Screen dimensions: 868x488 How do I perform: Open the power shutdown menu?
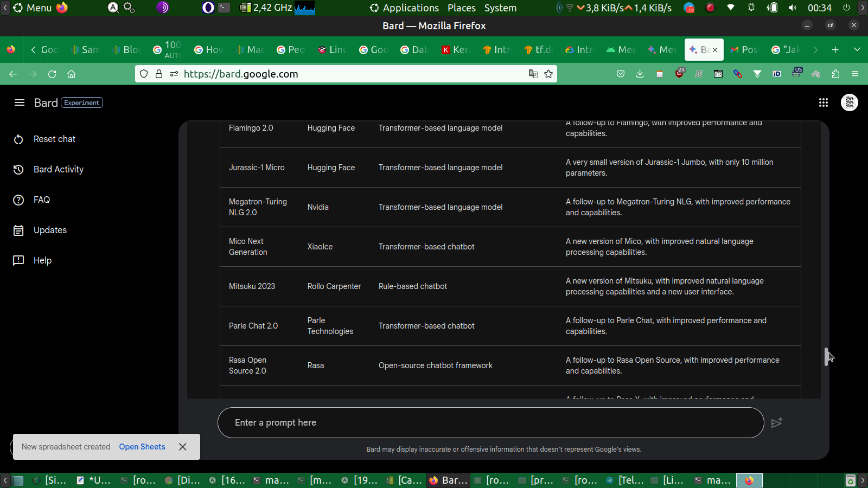point(846,8)
